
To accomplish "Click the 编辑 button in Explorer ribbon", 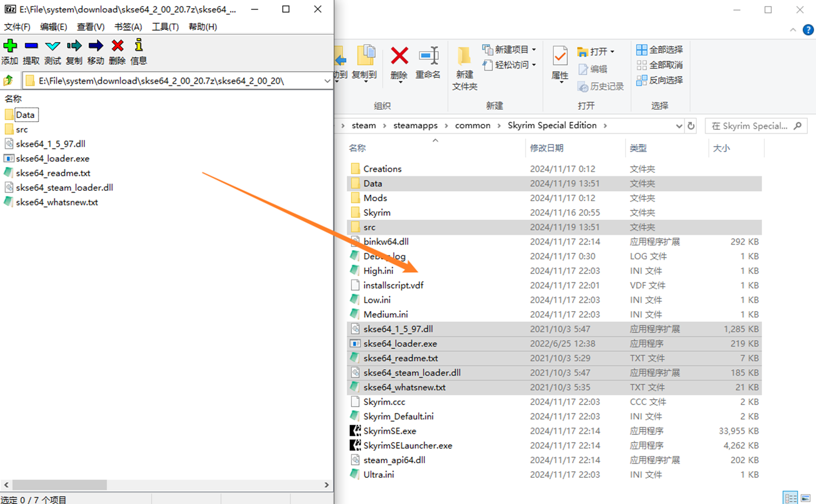I will coord(593,69).
